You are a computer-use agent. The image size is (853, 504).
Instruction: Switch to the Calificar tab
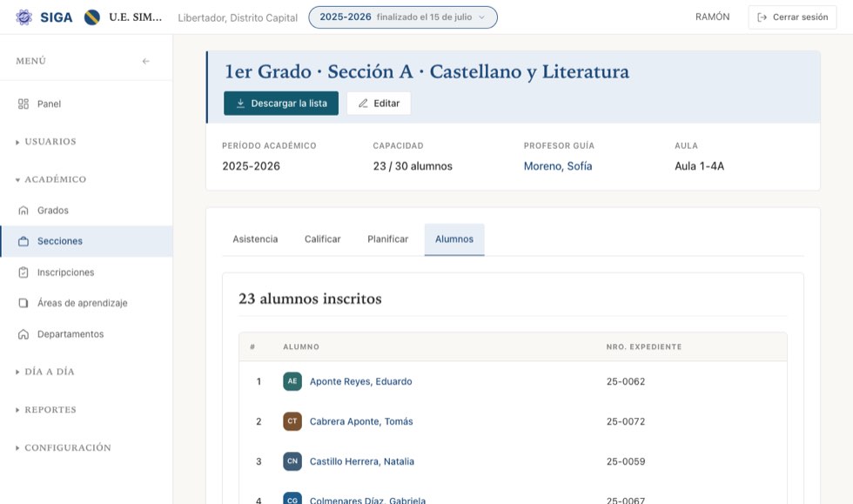(323, 239)
